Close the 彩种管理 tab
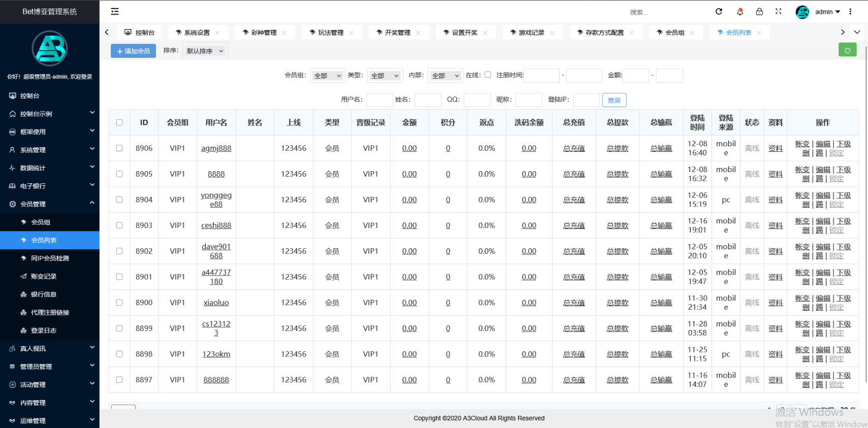 [x=284, y=32]
